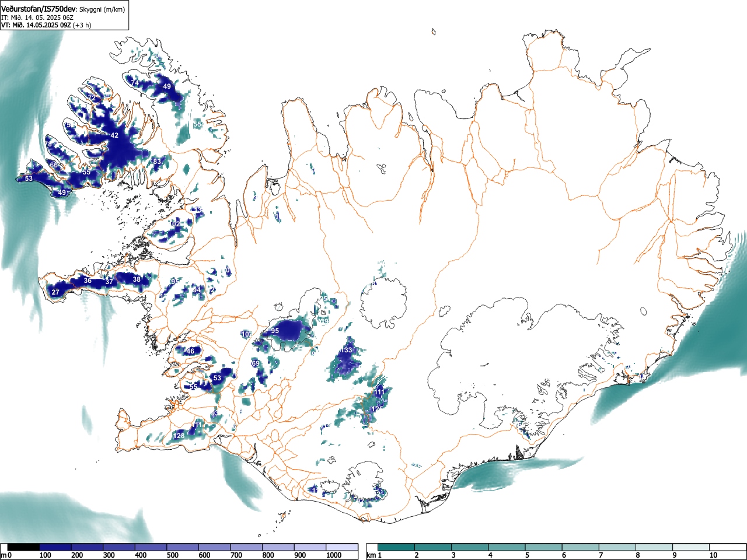747x560 pixels.
Task: Click the '38' visibility value on map
Action: [137, 279]
